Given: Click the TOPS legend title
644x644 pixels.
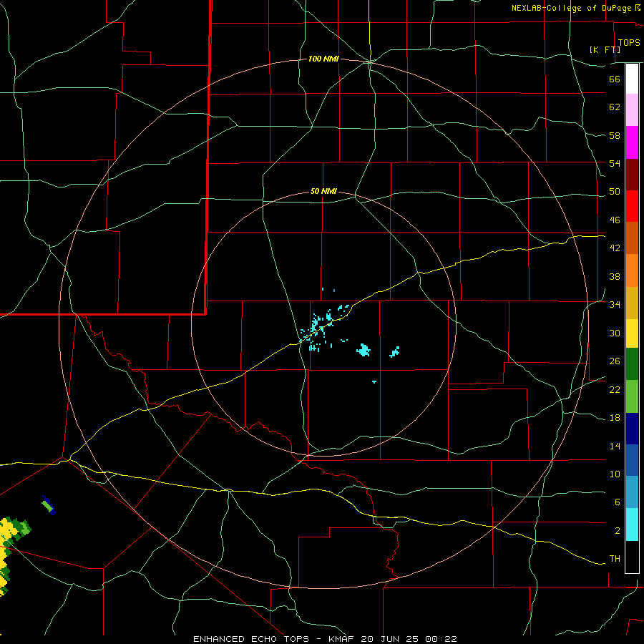Looking at the screenshot, I should (x=629, y=43).
